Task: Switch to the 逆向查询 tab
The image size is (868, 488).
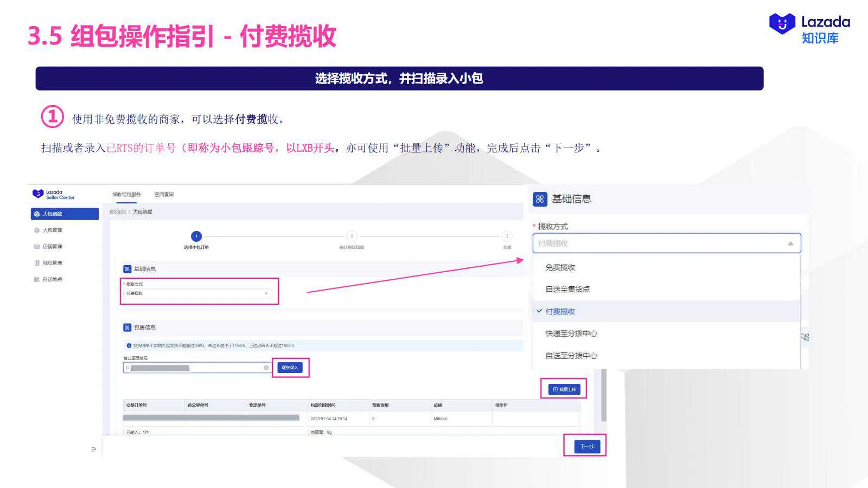Action: (164, 194)
